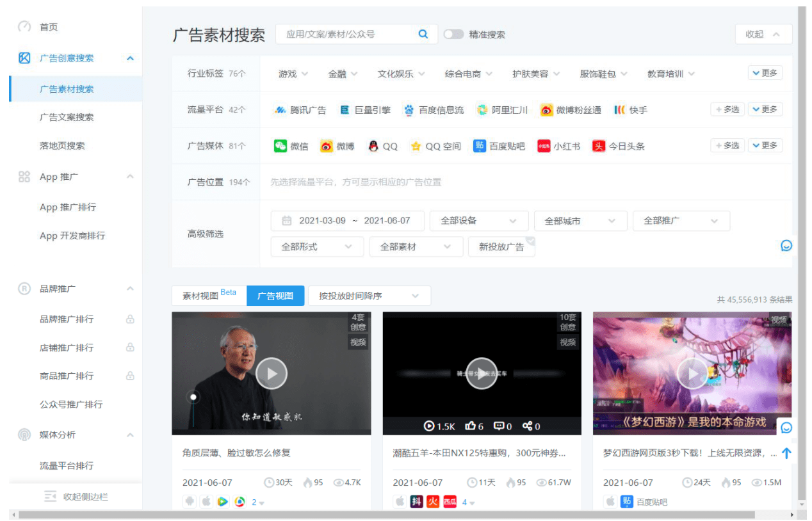The width and height of the screenshot is (812, 521).
Task: Select the 阿里汇川 platform icon
Action: pos(482,110)
